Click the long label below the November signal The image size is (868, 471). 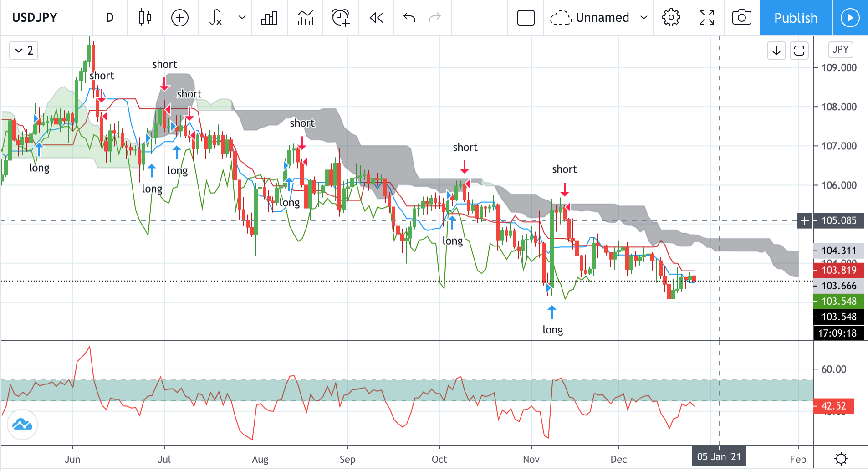coord(552,330)
